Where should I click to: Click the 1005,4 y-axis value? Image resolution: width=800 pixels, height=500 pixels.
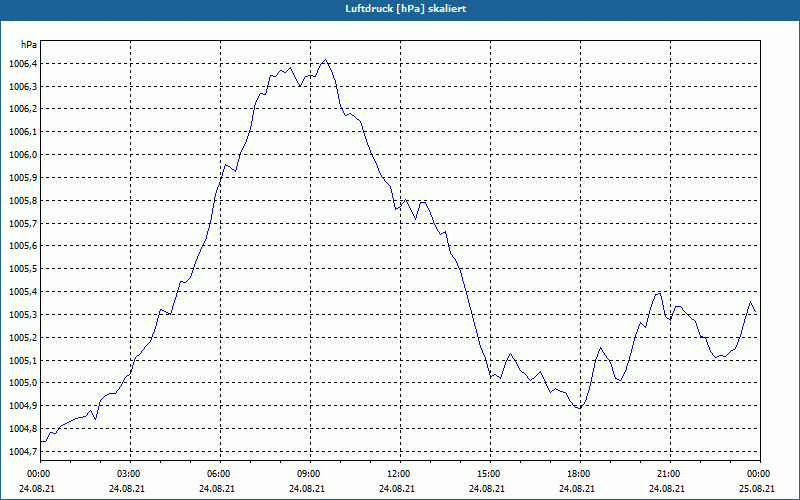pyautogui.click(x=23, y=292)
